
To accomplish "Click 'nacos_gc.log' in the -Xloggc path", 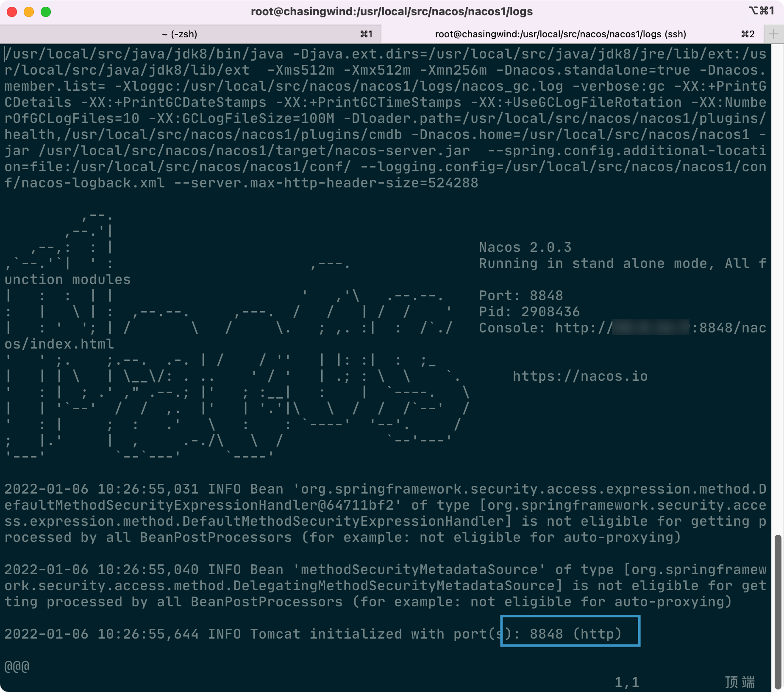I will [x=512, y=86].
